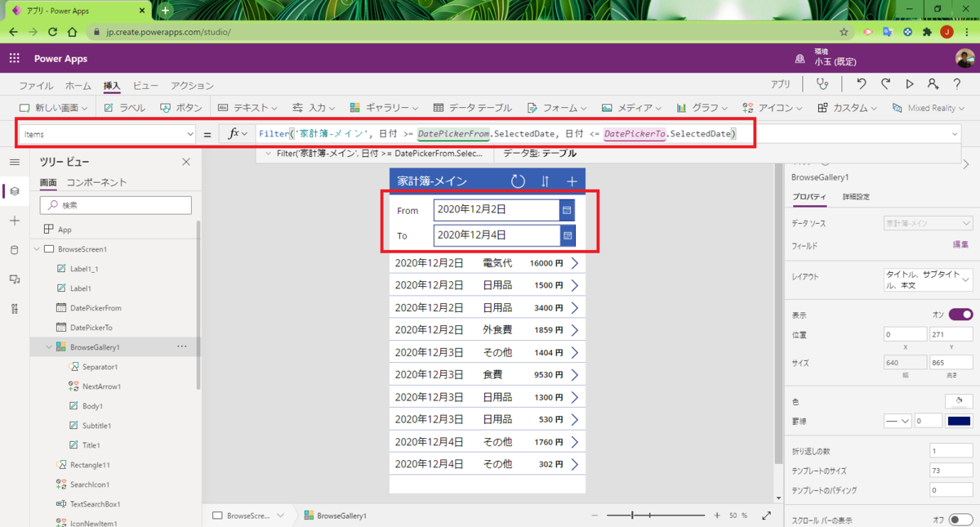This screenshot has height=527, width=980.
Task: Insert a ラベル control
Action: click(x=125, y=108)
